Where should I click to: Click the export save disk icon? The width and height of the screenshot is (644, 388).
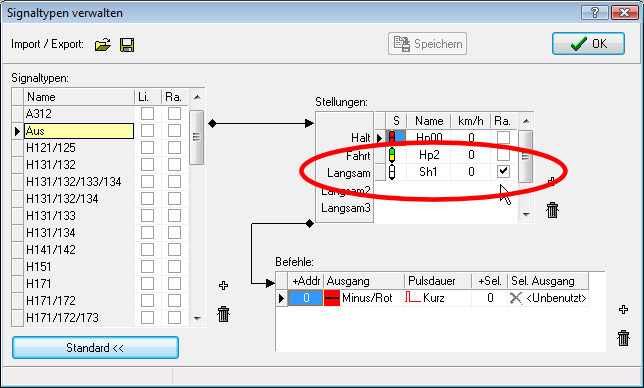(x=127, y=44)
